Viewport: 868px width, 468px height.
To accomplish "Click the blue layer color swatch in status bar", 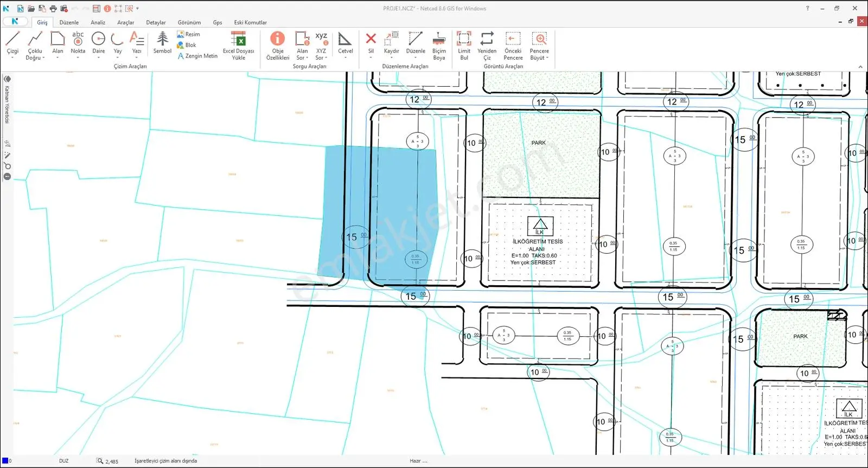I will [5, 461].
